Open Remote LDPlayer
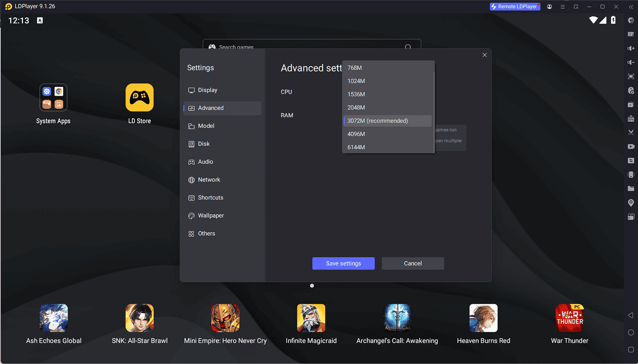Viewport: 638px width, 364px height. pos(515,6)
